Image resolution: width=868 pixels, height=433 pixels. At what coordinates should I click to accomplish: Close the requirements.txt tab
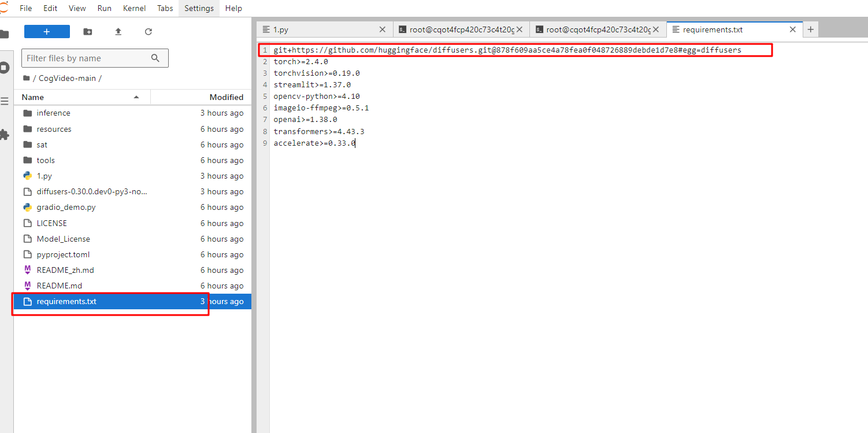coord(792,29)
